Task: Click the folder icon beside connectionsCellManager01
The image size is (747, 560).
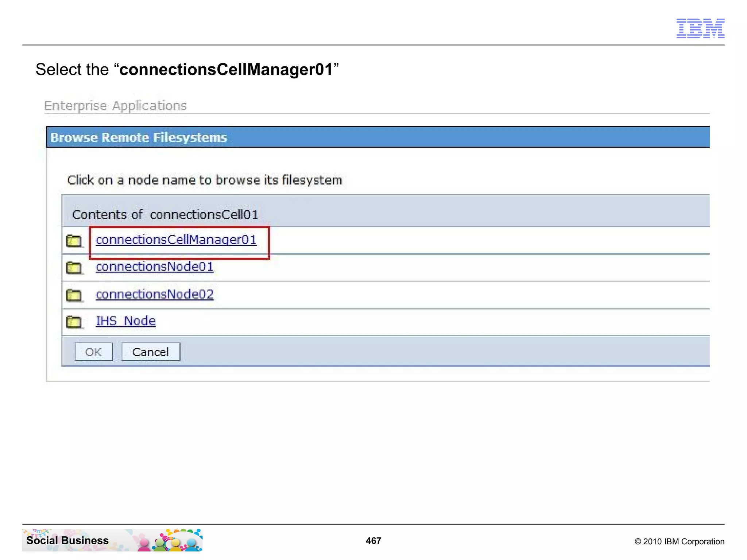Action: [75, 241]
